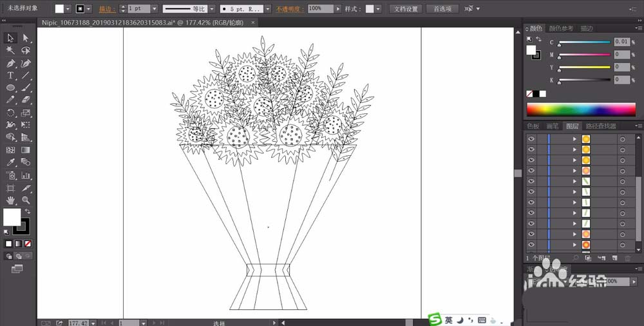Enable Draw Normal mode
644x326 pixels.
[8, 256]
